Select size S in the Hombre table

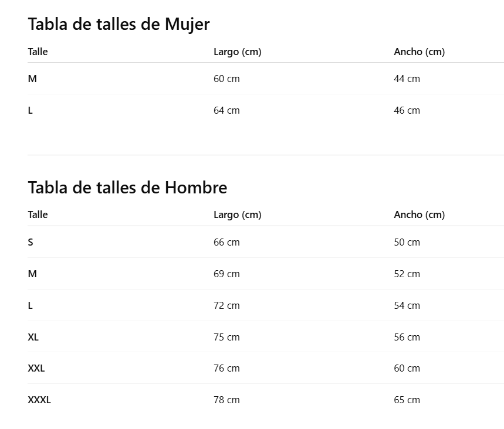[x=31, y=242]
